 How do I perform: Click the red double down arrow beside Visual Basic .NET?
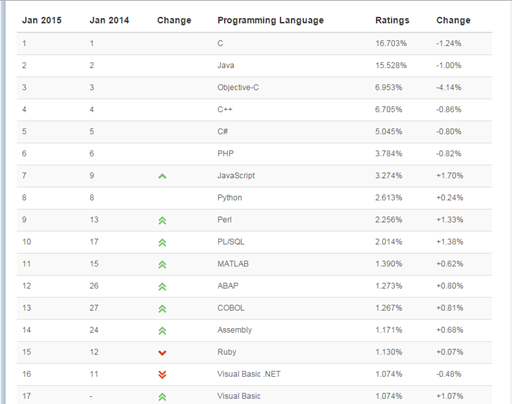[x=162, y=375]
